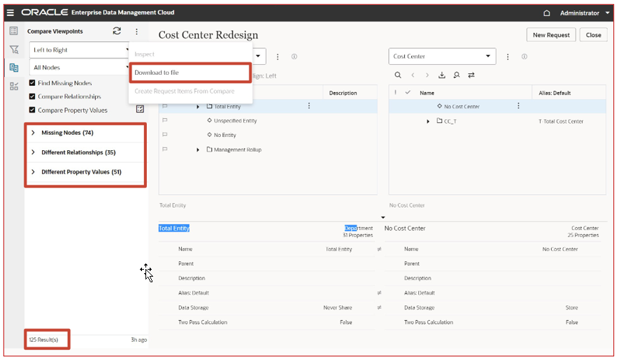Click the New Request button
This screenshot has width=621, height=364.
pyautogui.click(x=551, y=35)
